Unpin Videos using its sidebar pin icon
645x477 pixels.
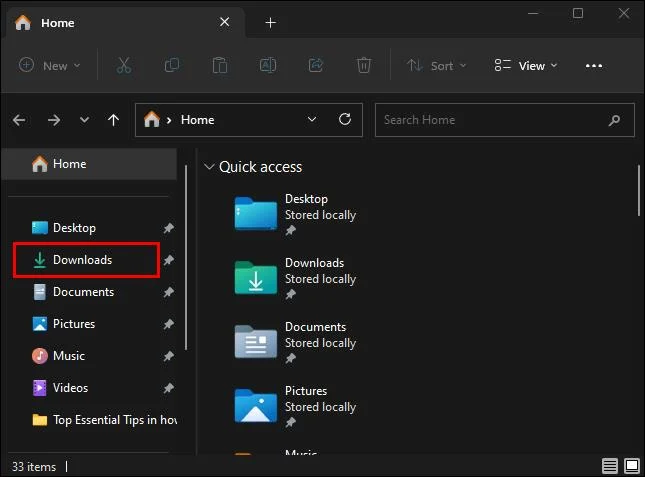click(x=169, y=388)
